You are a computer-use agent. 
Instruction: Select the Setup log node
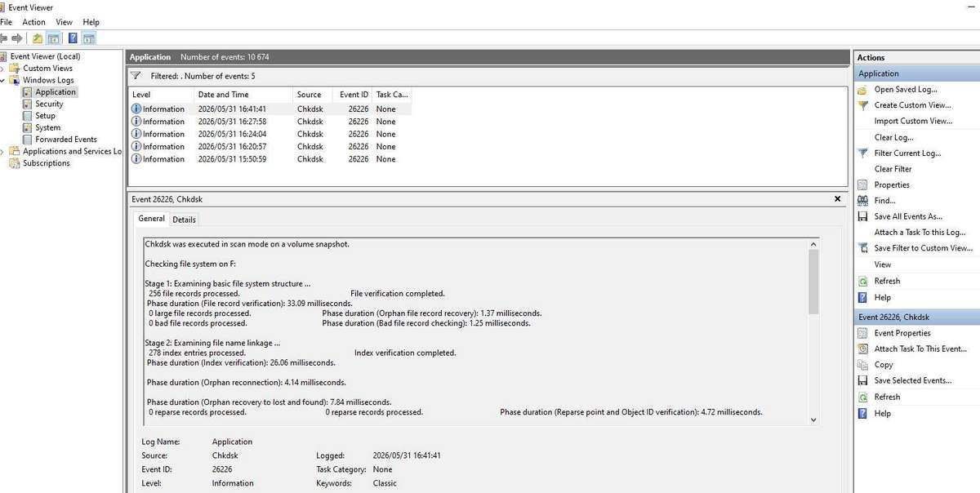(x=45, y=116)
